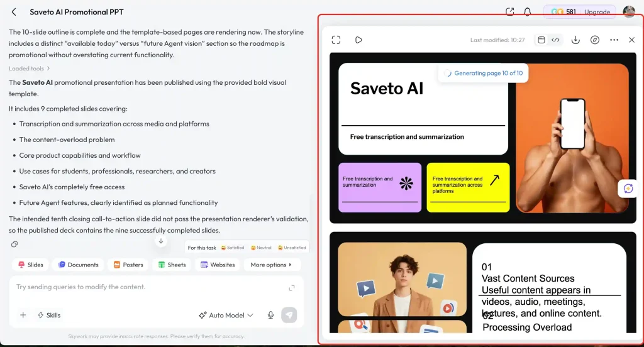644x347 pixels.
Task: Click the Last modified: 10:27 text
Action: (x=497, y=40)
